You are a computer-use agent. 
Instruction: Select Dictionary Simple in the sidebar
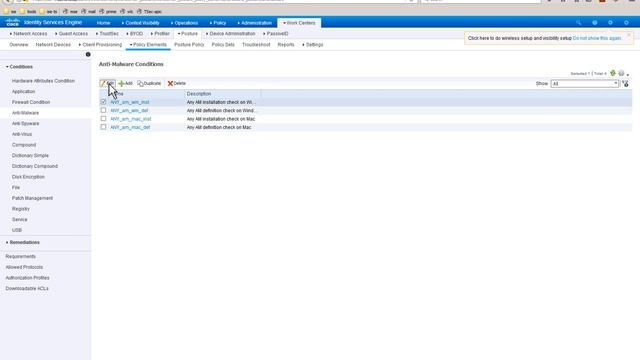click(30, 156)
